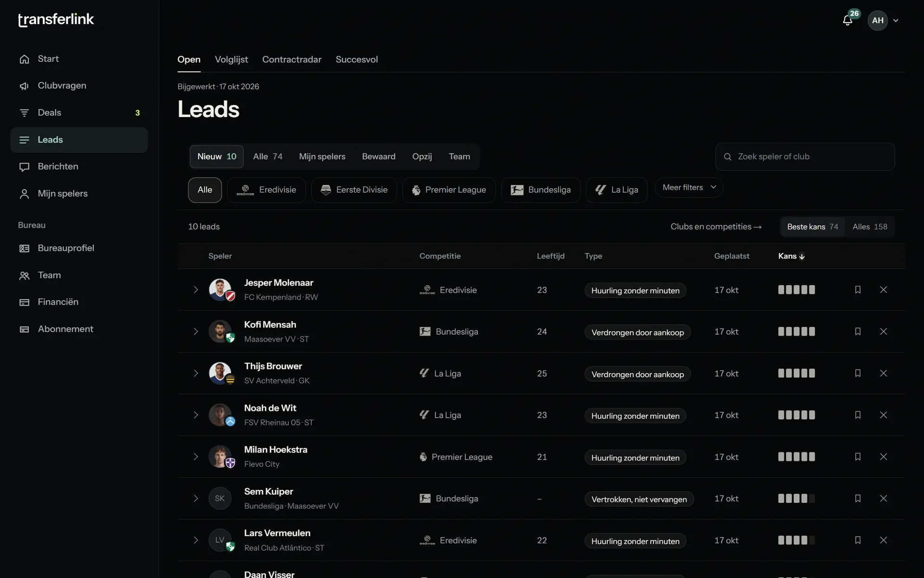Screen dimensions: 924x578
Task: Dismiss the Noah de Wit lead
Action: [x=884, y=415]
